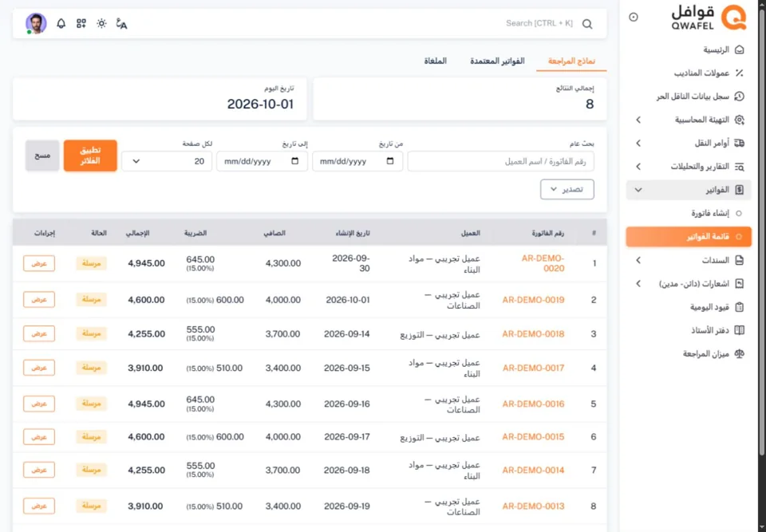Click the invoice icon for الفواتير
The width and height of the screenshot is (766, 532).
pyautogui.click(x=740, y=190)
